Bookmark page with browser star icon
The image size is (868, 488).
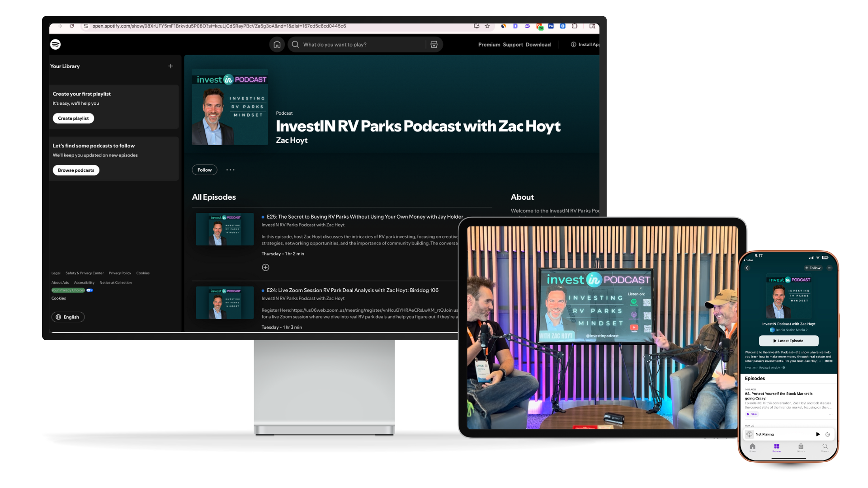[487, 26]
